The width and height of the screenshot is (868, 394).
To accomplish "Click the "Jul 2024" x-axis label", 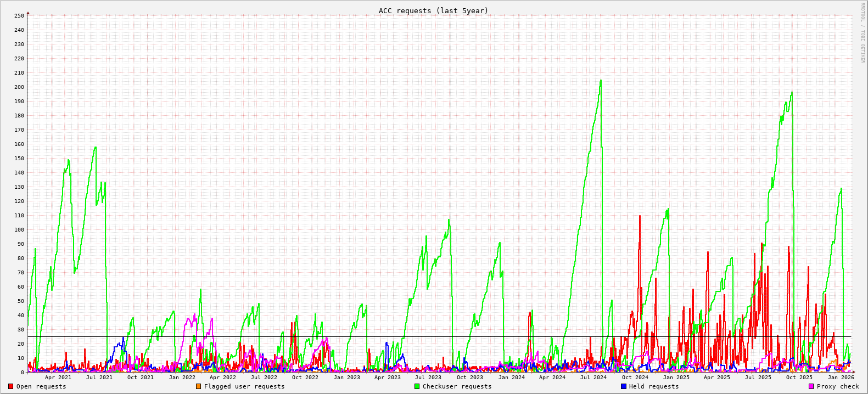I will (x=593, y=377).
